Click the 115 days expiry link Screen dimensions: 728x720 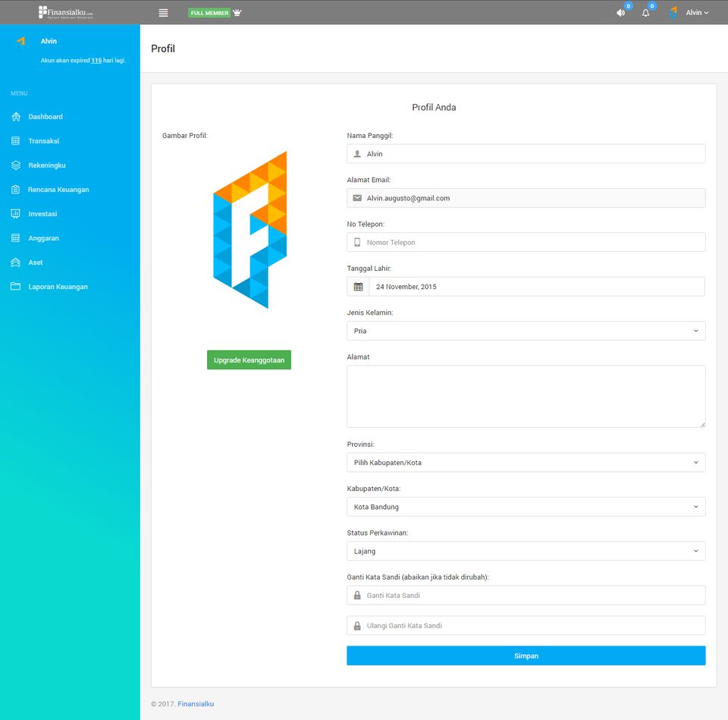point(96,61)
